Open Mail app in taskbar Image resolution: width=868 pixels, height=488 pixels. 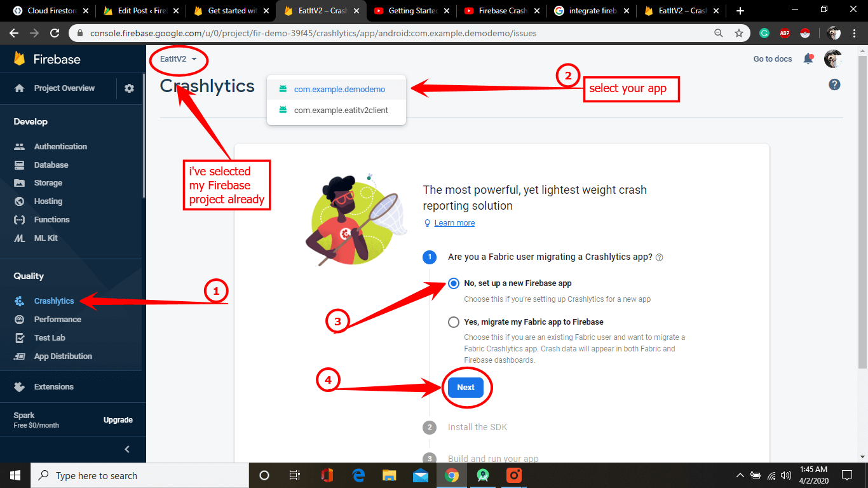421,475
